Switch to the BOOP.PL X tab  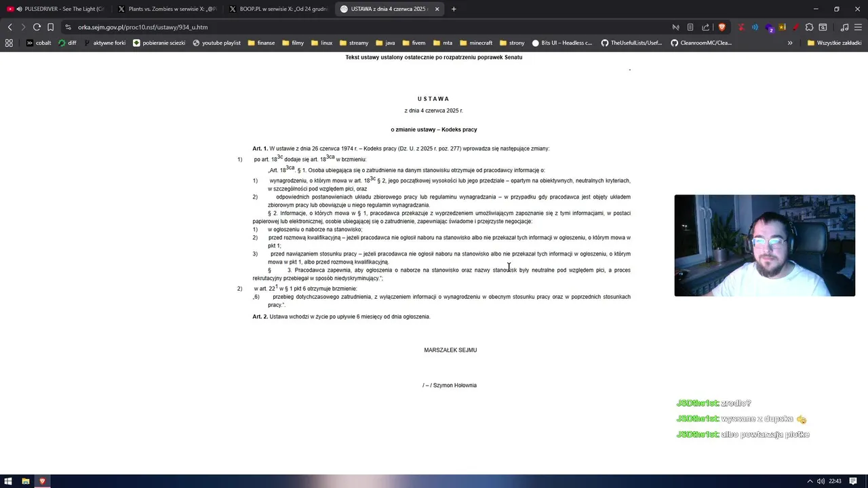(279, 9)
